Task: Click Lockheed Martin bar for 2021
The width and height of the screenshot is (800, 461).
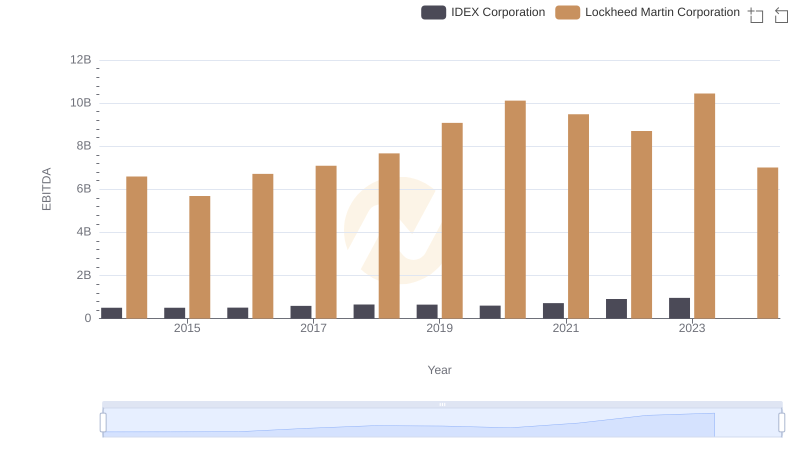Action: pos(578,216)
